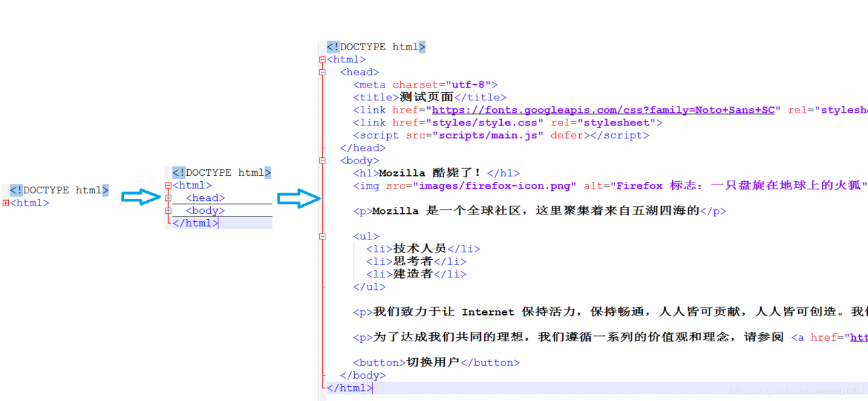This screenshot has height=401, width=868.
Task: Expand the folded <head> plus marker
Action: 168,198
